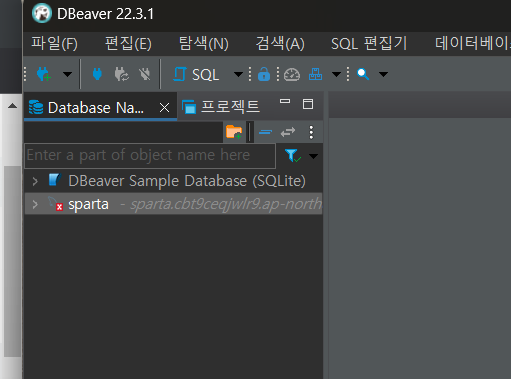Toggle Link with Editor arrows icon

[x=288, y=132]
